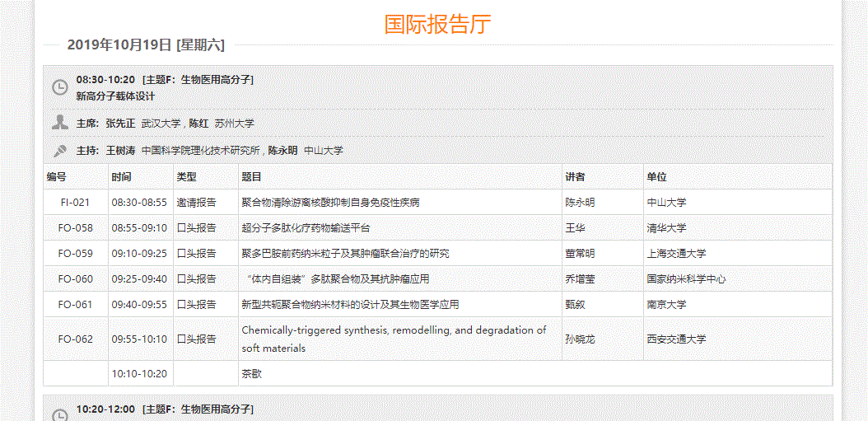Click speaker name 孙晓龙
This screenshot has width=868, height=421.
coord(580,339)
